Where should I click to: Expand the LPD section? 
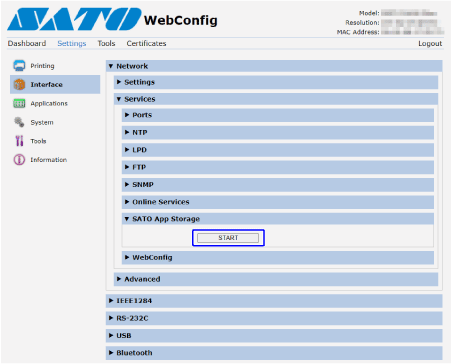(278, 150)
